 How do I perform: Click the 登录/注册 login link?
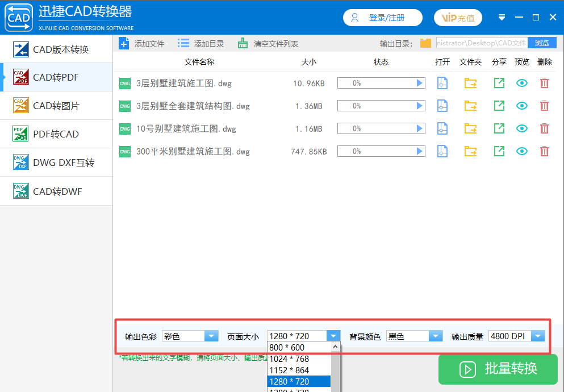point(382,18)
